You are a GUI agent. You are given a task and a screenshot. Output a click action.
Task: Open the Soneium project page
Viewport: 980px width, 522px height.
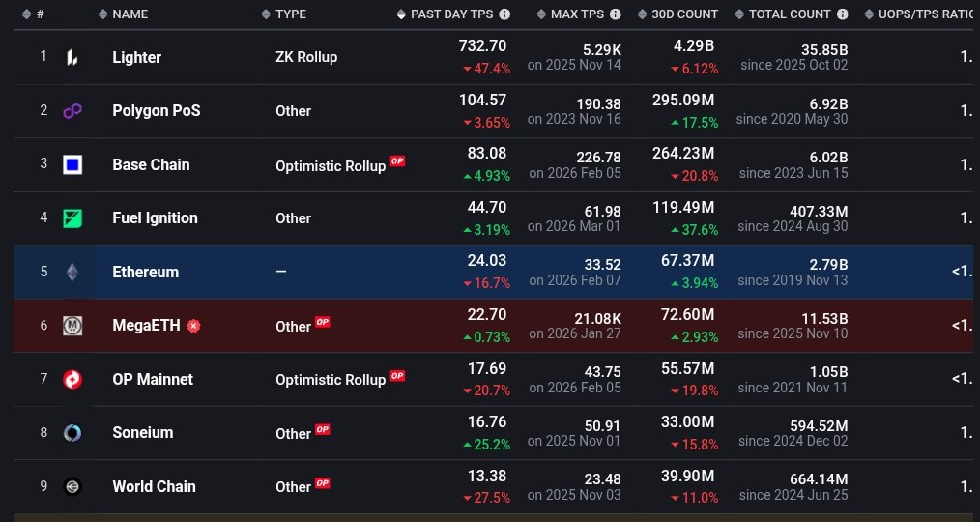pos(142,433)
